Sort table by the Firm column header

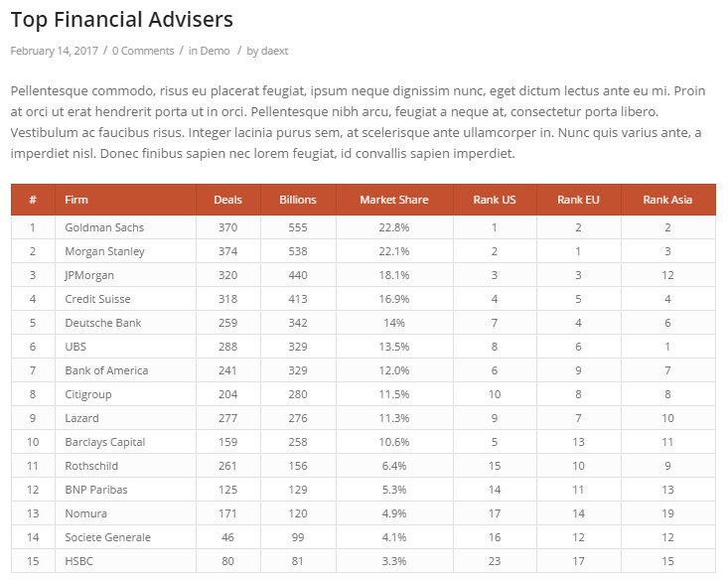tap(76, 200)
